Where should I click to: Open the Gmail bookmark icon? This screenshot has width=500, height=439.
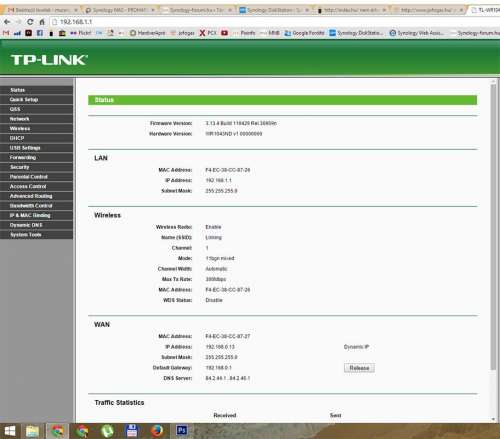(6, 33)
